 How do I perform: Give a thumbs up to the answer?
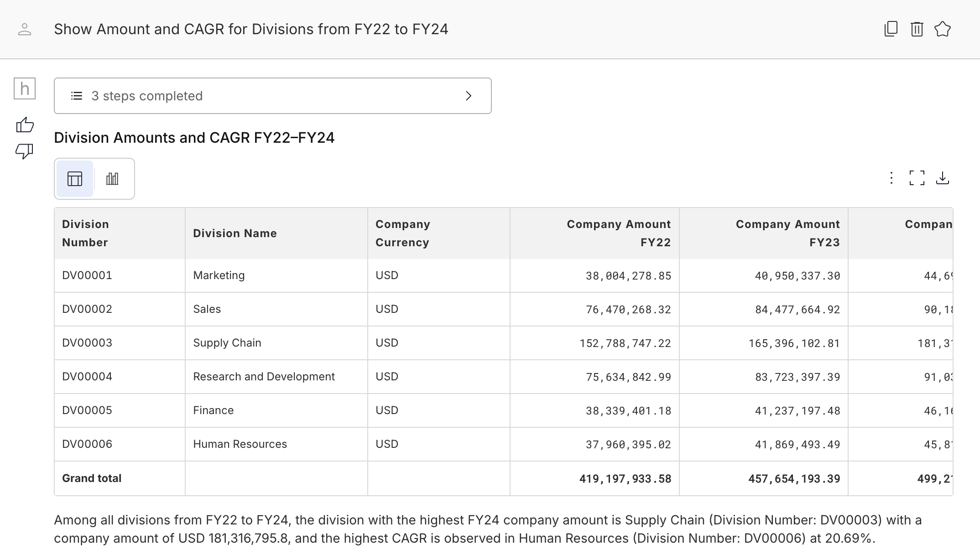25,124
